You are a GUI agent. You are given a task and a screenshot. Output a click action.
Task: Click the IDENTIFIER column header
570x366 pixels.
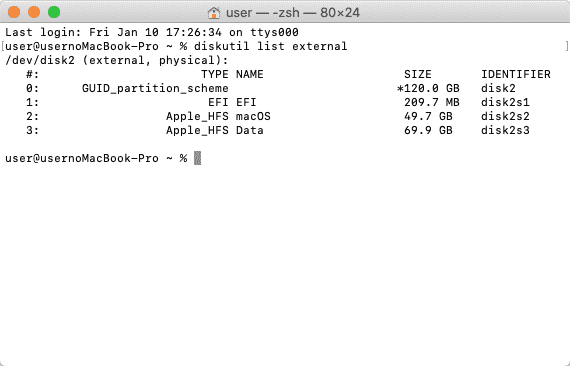click(x=516, y=74)
